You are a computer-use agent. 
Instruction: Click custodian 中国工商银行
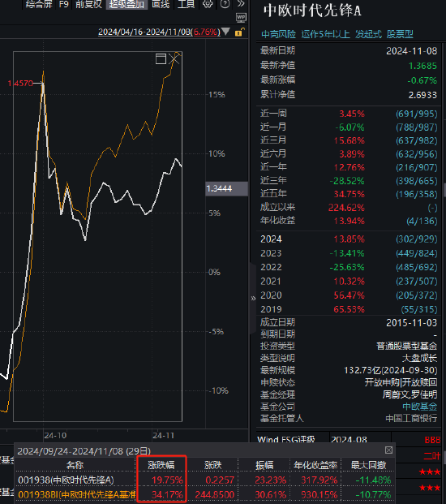411,419
